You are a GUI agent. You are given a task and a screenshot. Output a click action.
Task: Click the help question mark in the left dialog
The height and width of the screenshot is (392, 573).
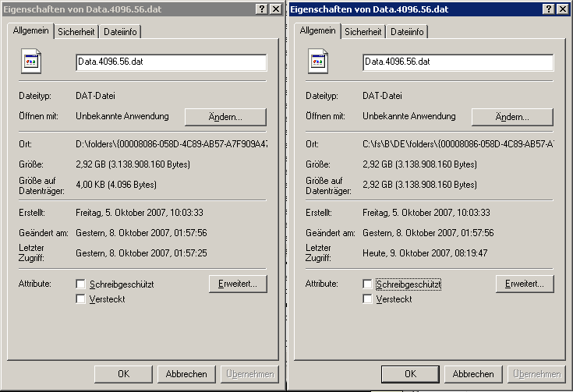coord(261,9)
